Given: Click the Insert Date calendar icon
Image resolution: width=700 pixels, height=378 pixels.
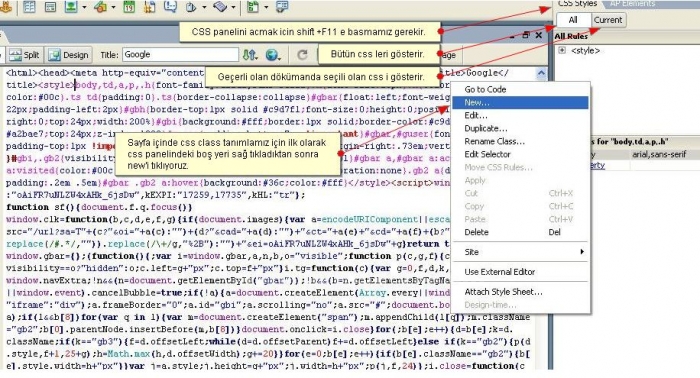Looking at the screenshot, I should click(x=129, y=6).
